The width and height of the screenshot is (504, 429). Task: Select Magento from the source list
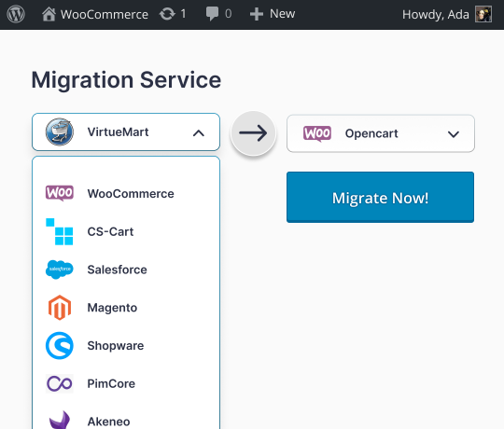click(x=126, y=308)
